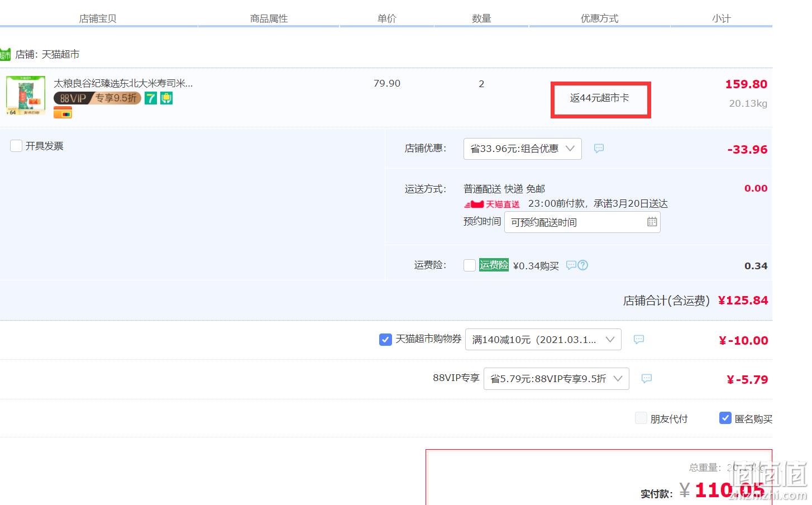Click the 承诺3月20日送达 delivery promise text
Screen dimensions: 812x505
pyautogui.click(x=631, y=204)
